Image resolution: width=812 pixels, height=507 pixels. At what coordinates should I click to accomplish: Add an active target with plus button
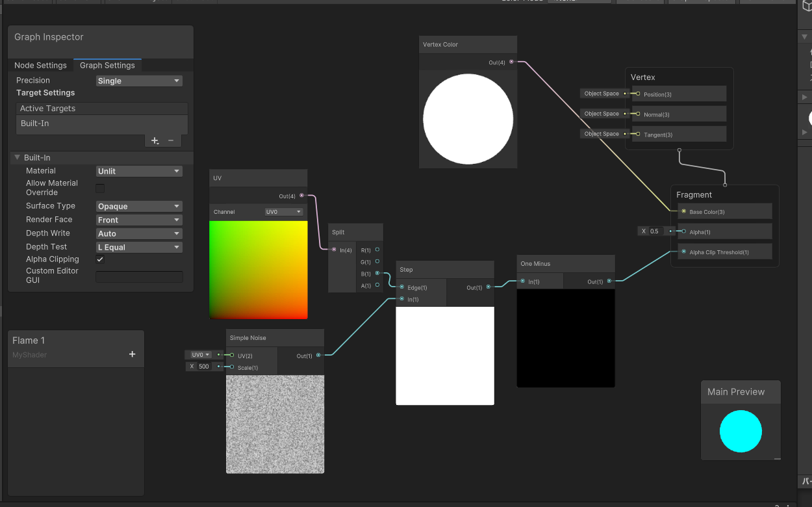tap(155, 140)
